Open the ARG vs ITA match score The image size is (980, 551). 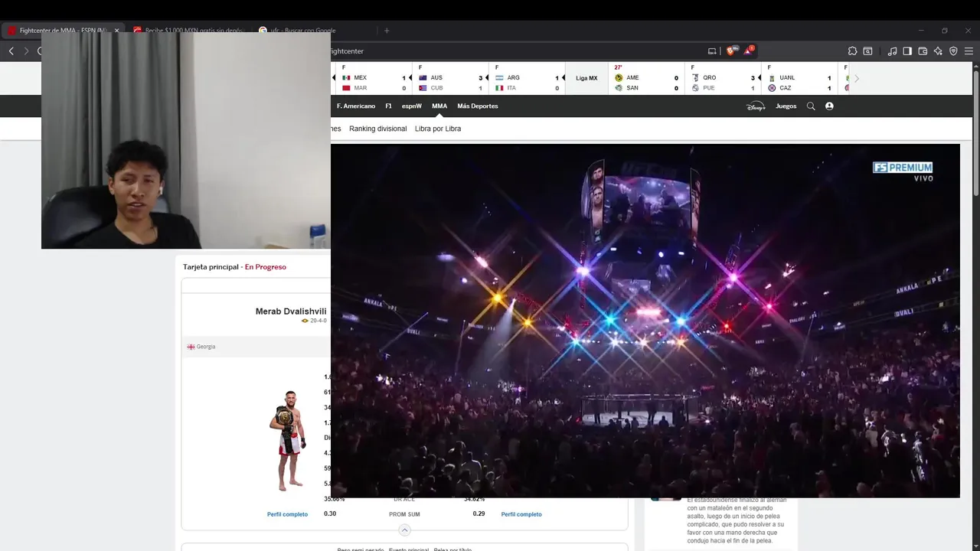pyautogui.click(x=527, y=78)
